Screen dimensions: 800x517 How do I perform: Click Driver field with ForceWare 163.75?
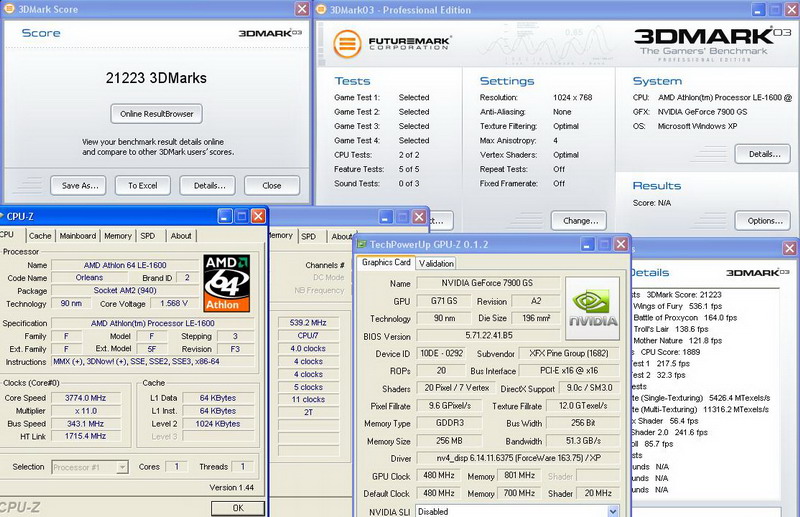[518, 458]
